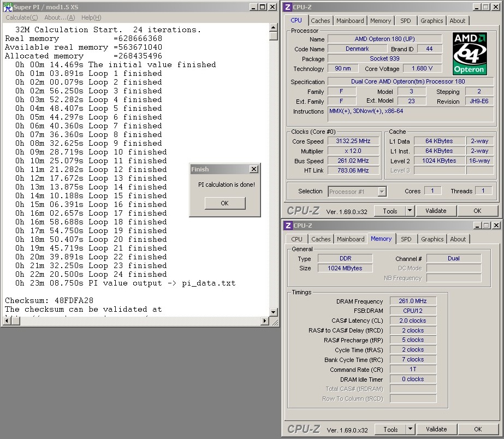The height and width of the screenshot is (439, 504).
Task: Switch to Caches tab in lower CPU-Z
Action: click(x=321, y=239)
